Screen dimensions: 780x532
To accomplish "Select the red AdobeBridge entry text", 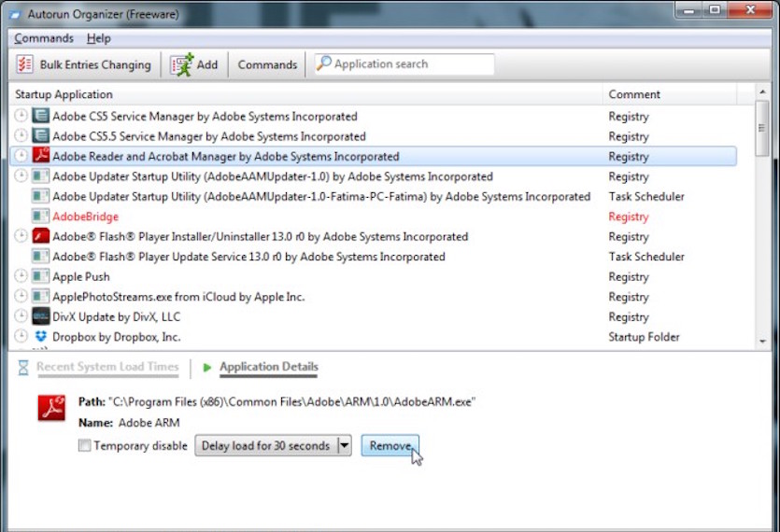I will (85, 217).
